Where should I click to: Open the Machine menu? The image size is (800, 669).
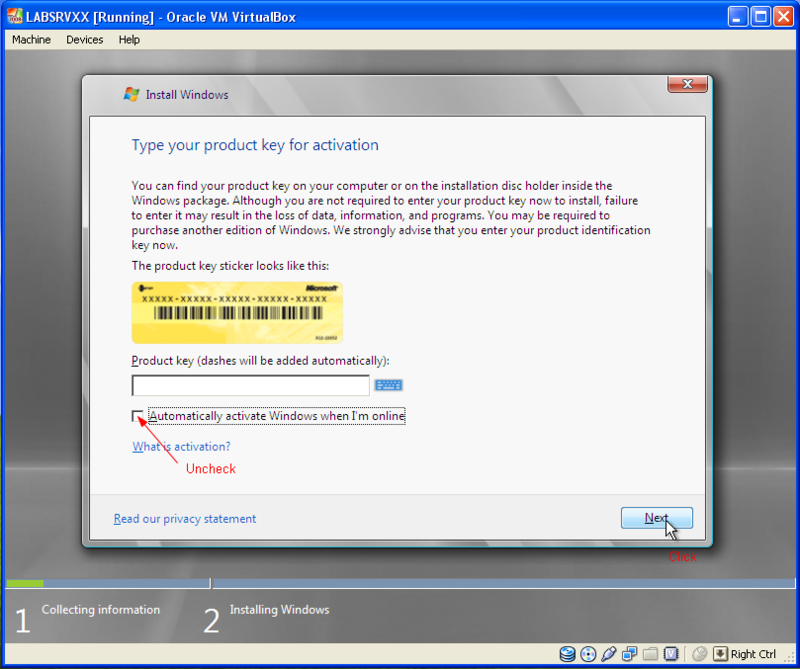click(x=31, y=40)
